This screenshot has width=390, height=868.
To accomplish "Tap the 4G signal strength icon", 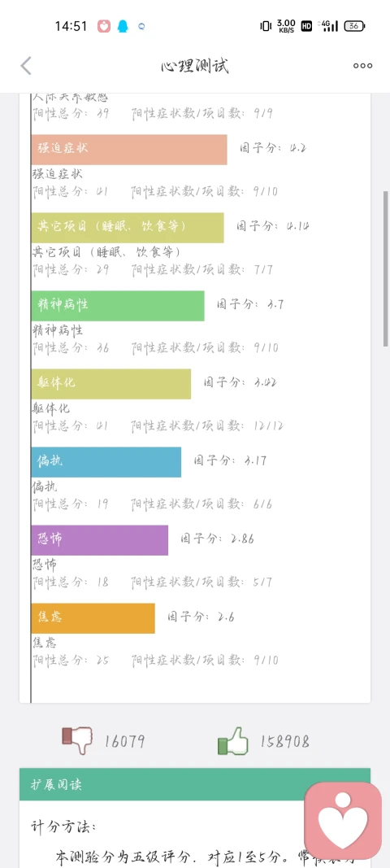I will pos(329,25).
